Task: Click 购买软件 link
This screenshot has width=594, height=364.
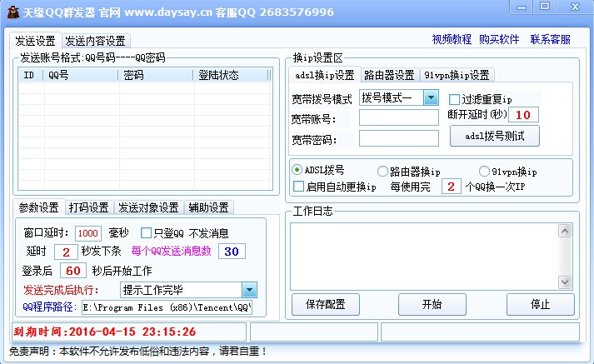Action: point(499,39)
